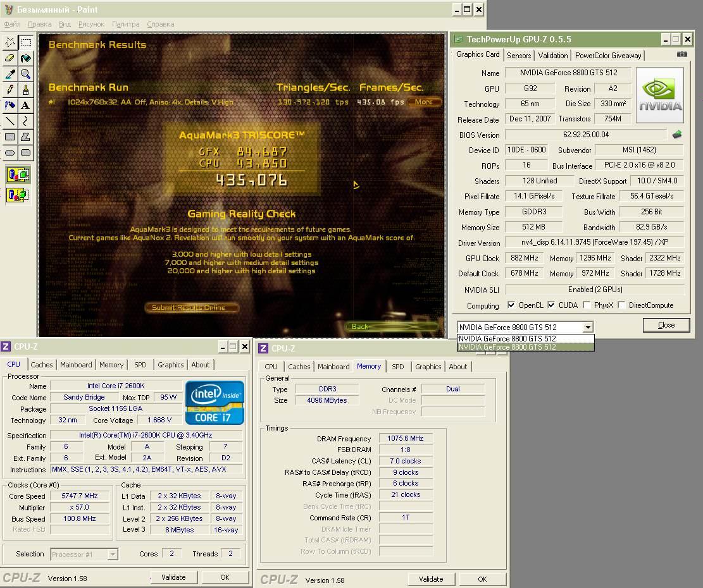Click the NVIDIA SLI Enabled (2 GPUs) field
Viewport: 703px width, 588px height.
click(x=595, y=290)
